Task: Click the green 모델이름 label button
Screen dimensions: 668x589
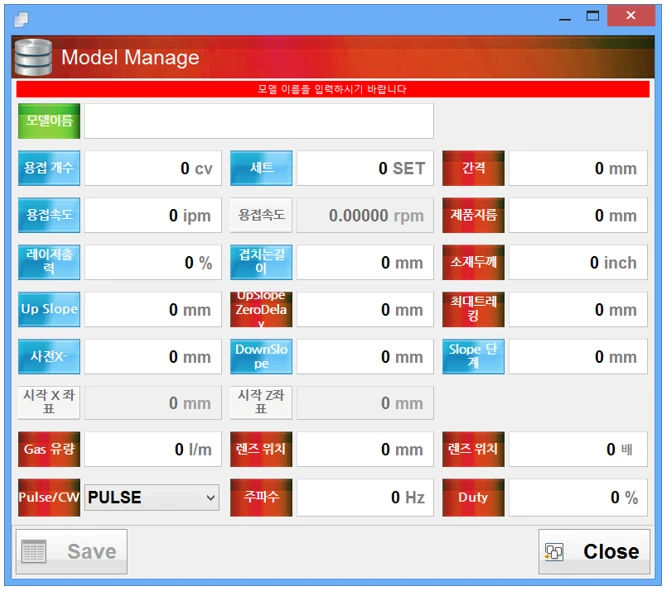Action: click(x=49, y=121)
